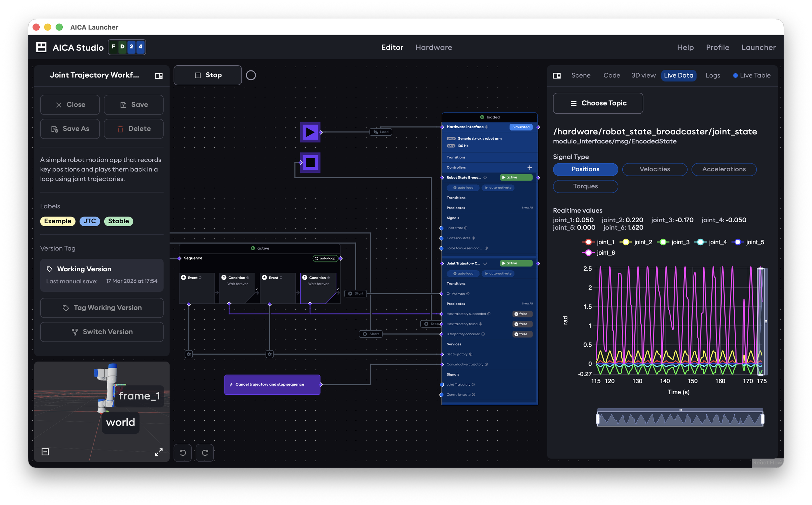Screen dimensions: 812x505
Task: Select the Torques signal type
Action: [585, 186]
